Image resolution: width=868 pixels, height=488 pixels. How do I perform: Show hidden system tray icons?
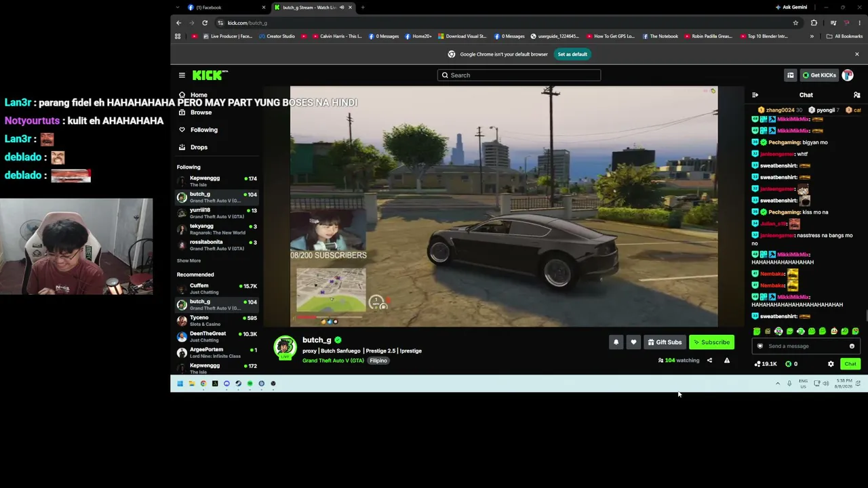tap(778, 384)
